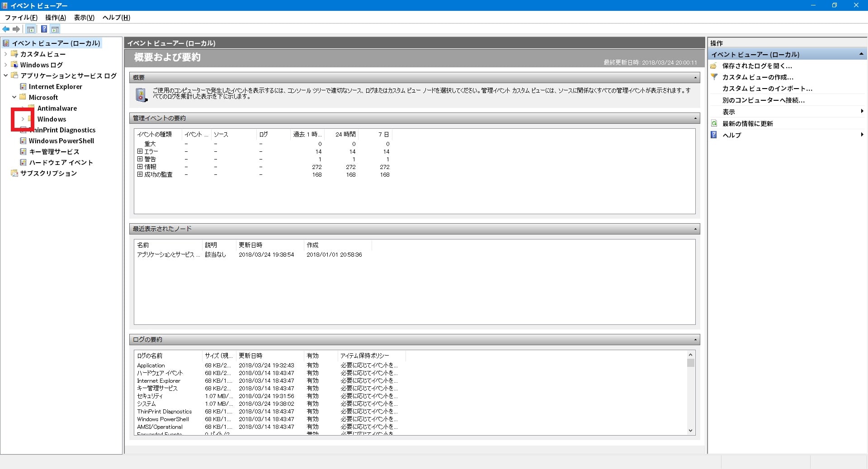The image size is (868, 469).
Task: Collapse the Microsoft tree node
Action: coord(14,97)
